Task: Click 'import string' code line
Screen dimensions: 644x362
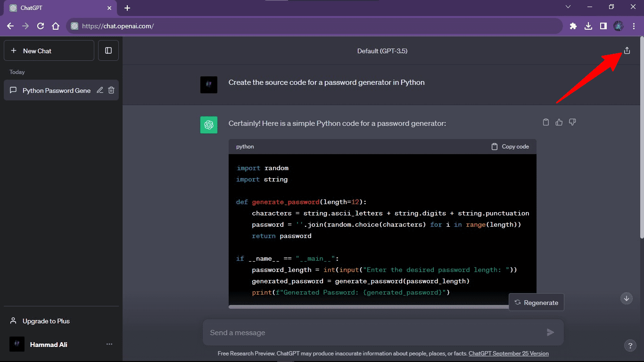Action: click(262, 179)
